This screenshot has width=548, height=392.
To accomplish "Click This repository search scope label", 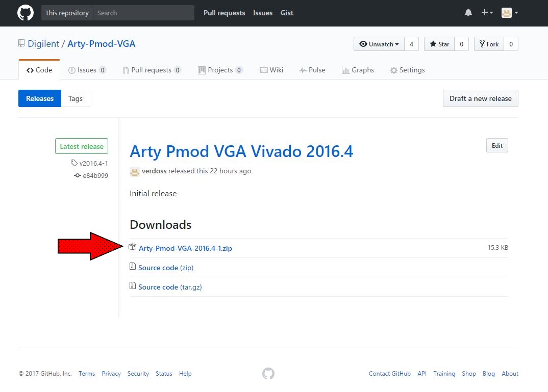I will pyautogui.click(x=67, y=13).
